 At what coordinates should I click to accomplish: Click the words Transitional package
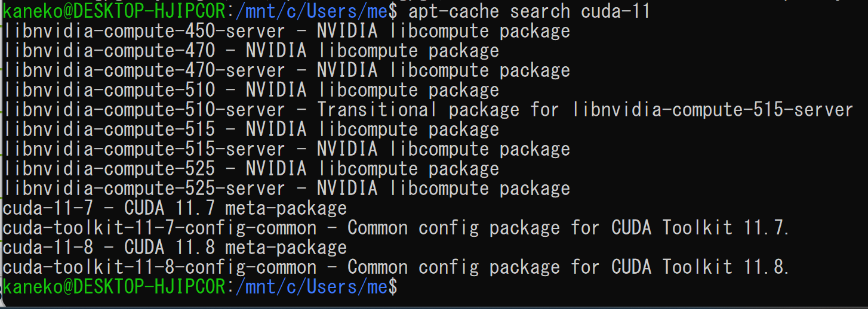[418, 110]
